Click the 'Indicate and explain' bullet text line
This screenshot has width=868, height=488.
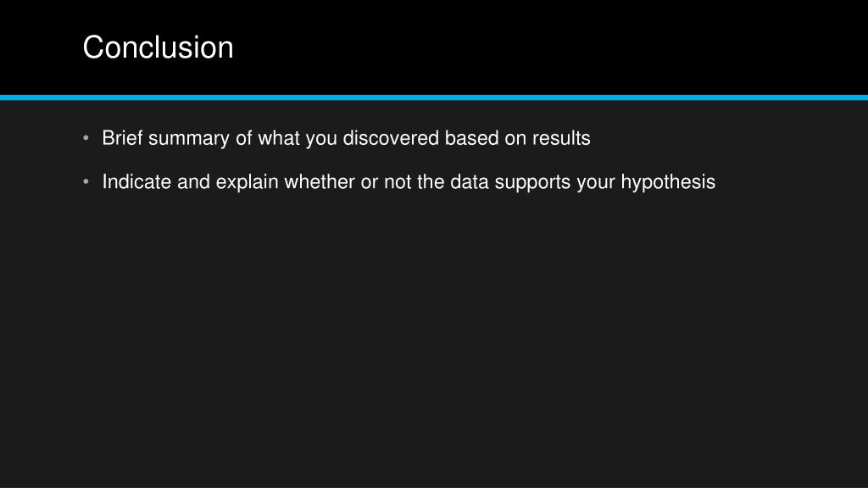(x=409, y=182)
